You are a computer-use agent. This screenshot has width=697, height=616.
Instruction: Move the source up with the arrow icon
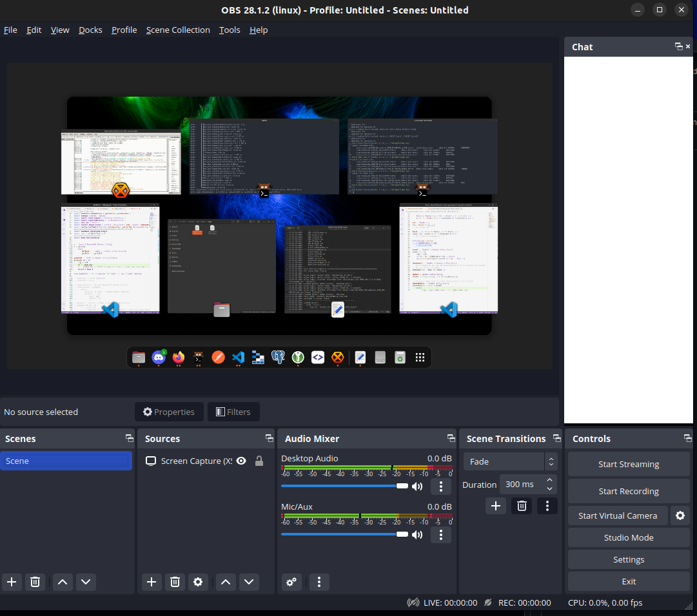pos(225,582)
